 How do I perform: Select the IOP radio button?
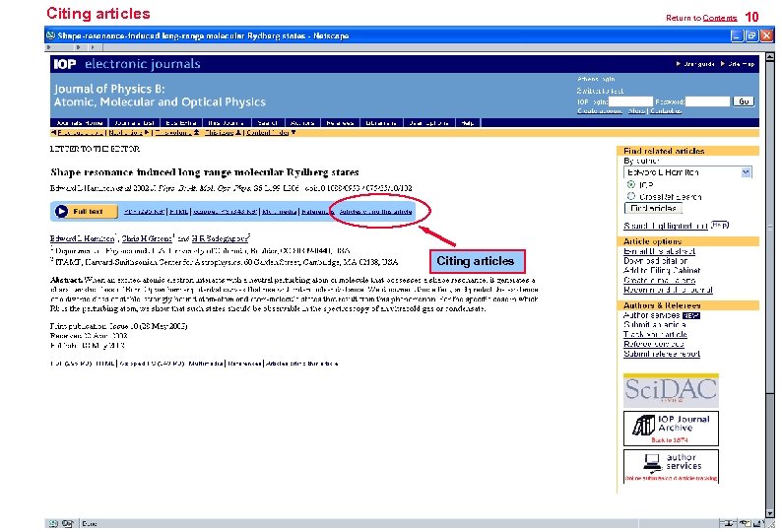click(x=631, y=184)
